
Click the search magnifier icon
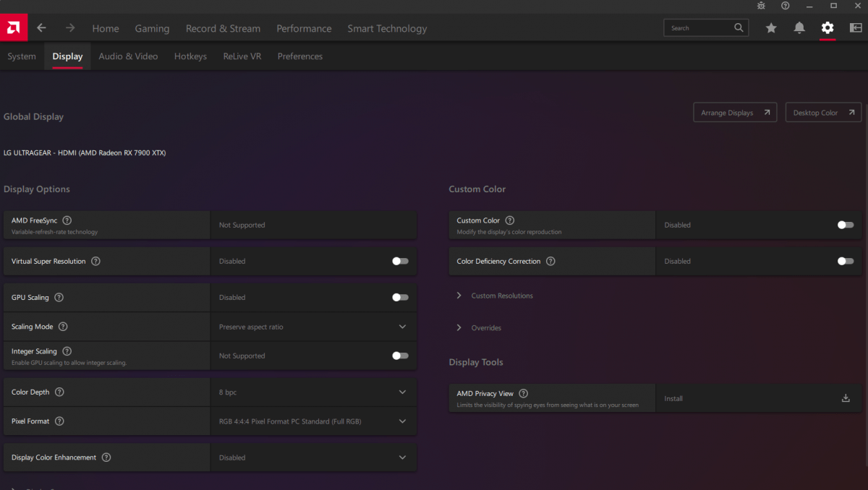[x=739, y=27]
